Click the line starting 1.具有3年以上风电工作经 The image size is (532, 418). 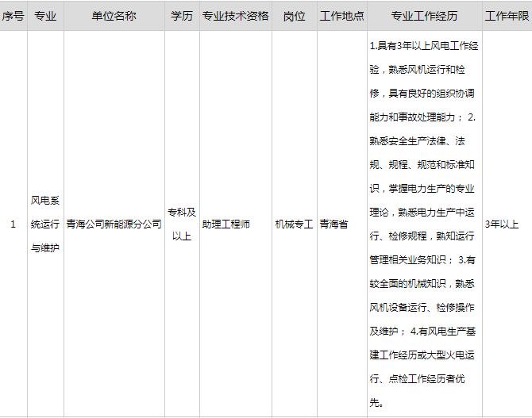tap(424, 46)
